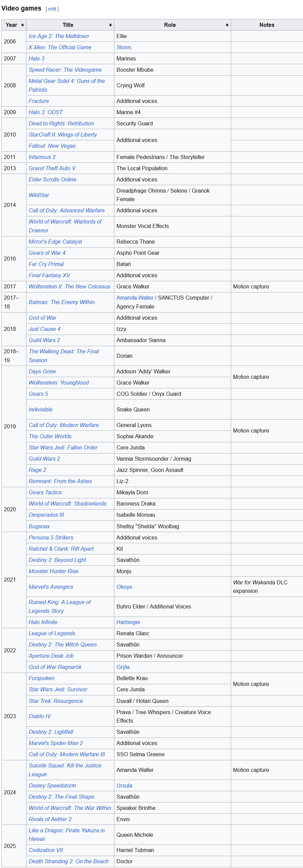The image size is (303, 868).
Task: Open Persona 5 Strikers link
Action: pos(51,538)
